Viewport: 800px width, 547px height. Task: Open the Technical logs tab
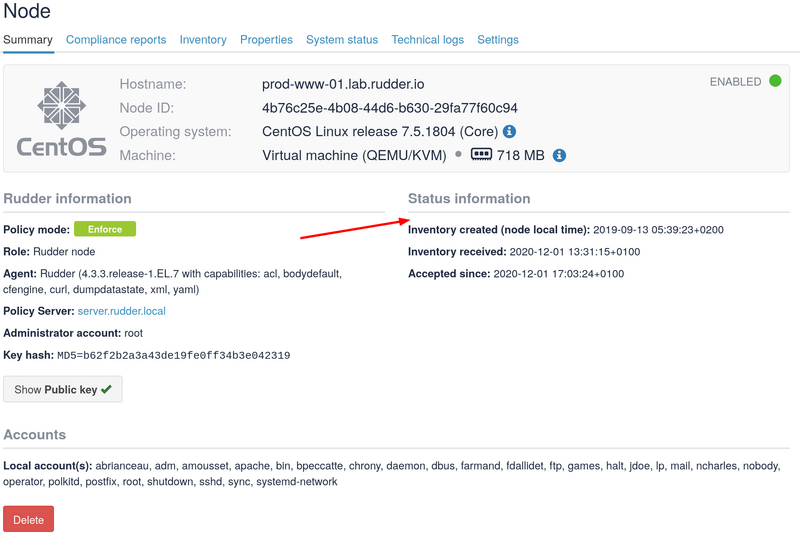point(428,40)
